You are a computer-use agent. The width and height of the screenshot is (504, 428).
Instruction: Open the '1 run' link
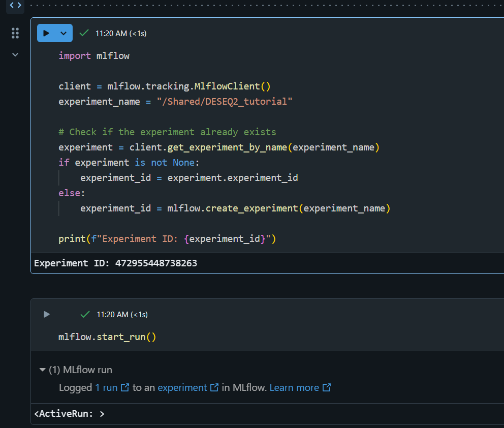coord(106,387)
